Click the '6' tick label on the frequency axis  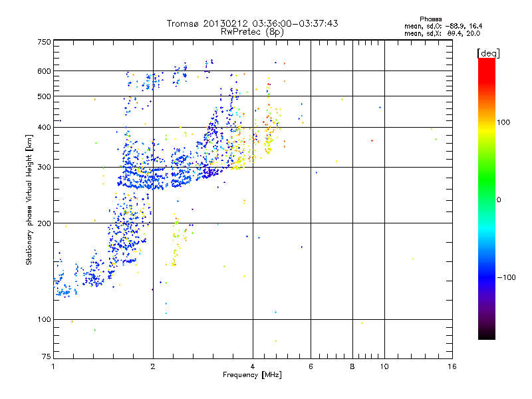click(x=311, y=366)
